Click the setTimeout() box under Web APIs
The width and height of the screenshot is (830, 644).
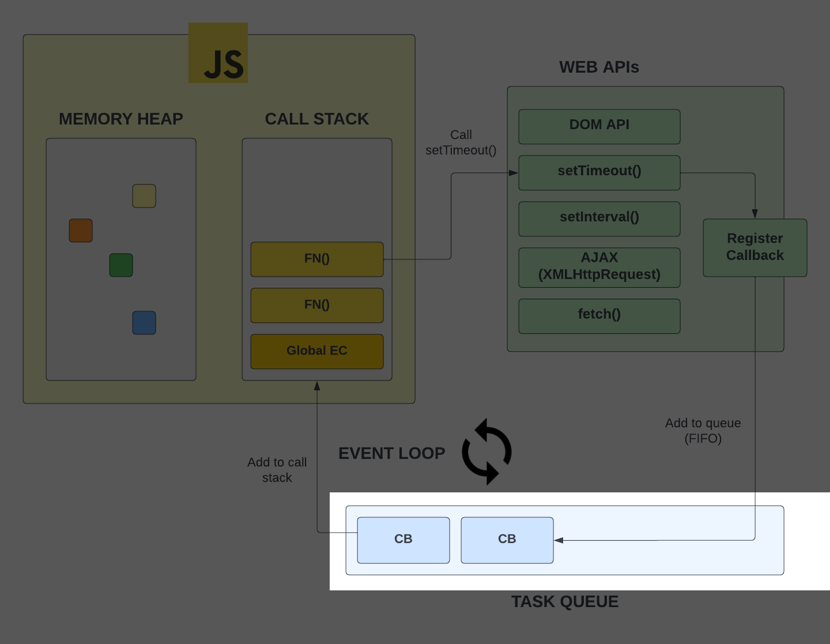[599, 172]
